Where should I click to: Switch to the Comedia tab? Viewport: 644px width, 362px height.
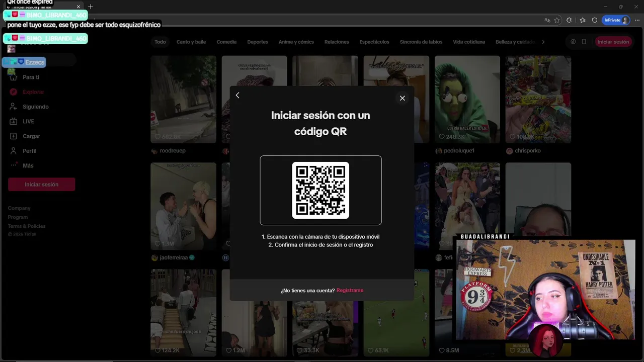226,42
